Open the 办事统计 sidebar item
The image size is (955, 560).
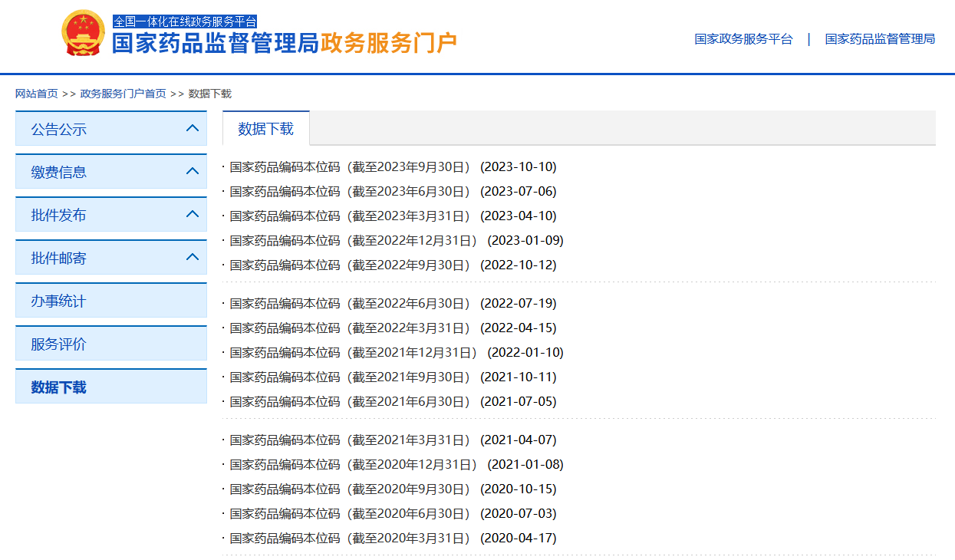111,301
